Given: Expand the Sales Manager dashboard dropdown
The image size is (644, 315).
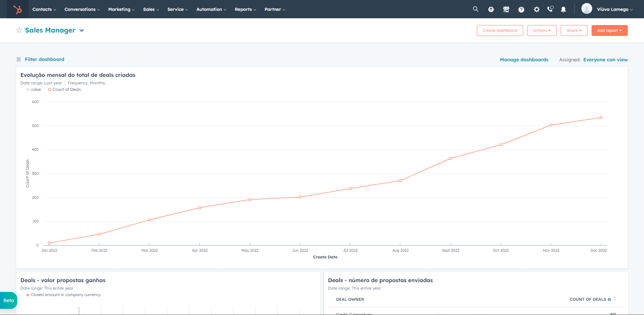Looking at the screenshot, I should [x=82, y=30].
